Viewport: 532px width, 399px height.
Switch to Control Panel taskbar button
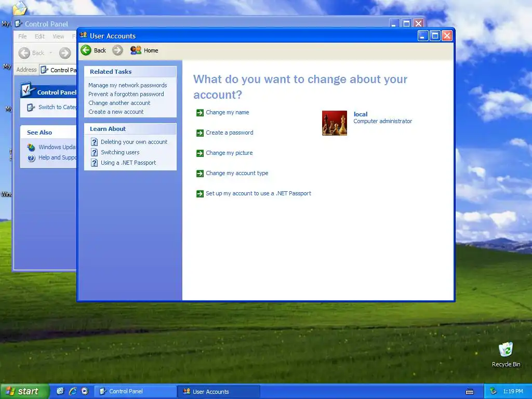coord(135,391)
